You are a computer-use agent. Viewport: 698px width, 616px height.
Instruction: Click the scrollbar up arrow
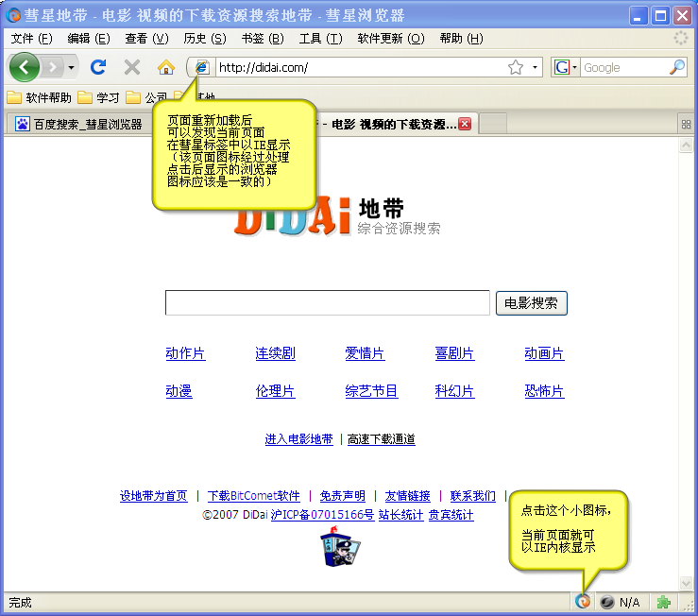pos(686,145)
